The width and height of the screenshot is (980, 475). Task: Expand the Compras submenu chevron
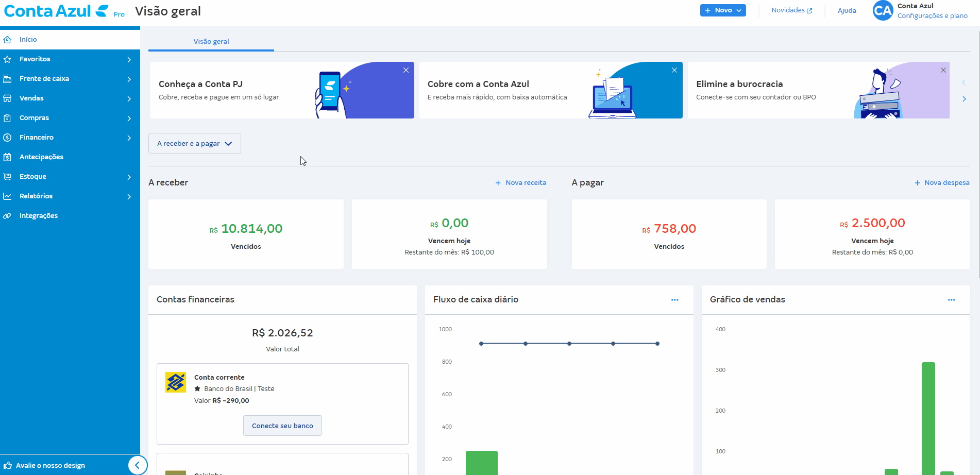[129, 118]
